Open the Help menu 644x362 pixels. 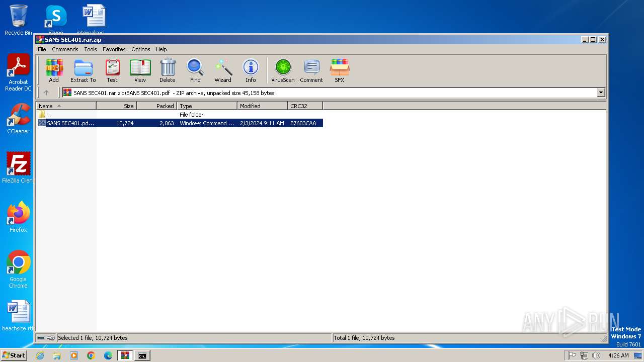[161, 49]
